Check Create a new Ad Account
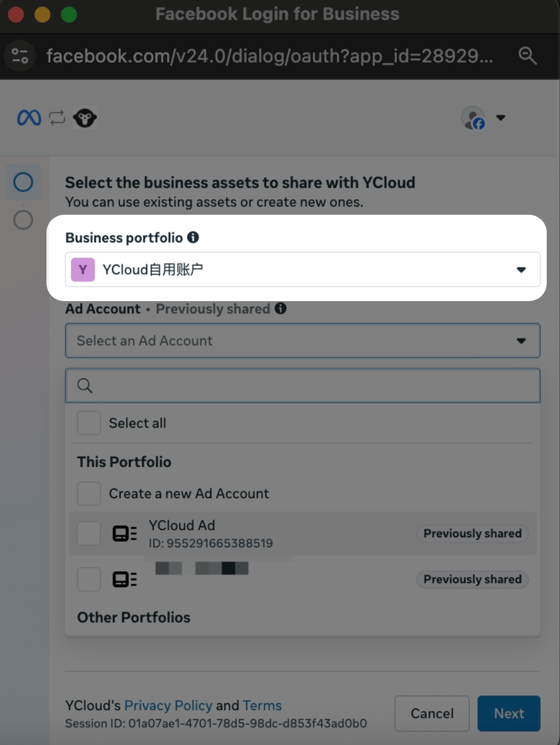The image size is (560, 745). (x=89, y=493)
